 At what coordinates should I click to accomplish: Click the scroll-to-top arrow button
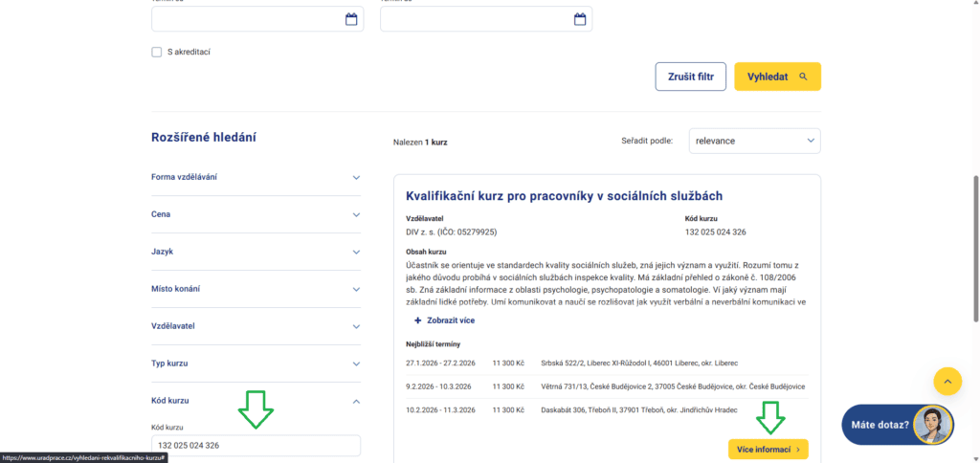pyautogui.click(x=947, y=381)
